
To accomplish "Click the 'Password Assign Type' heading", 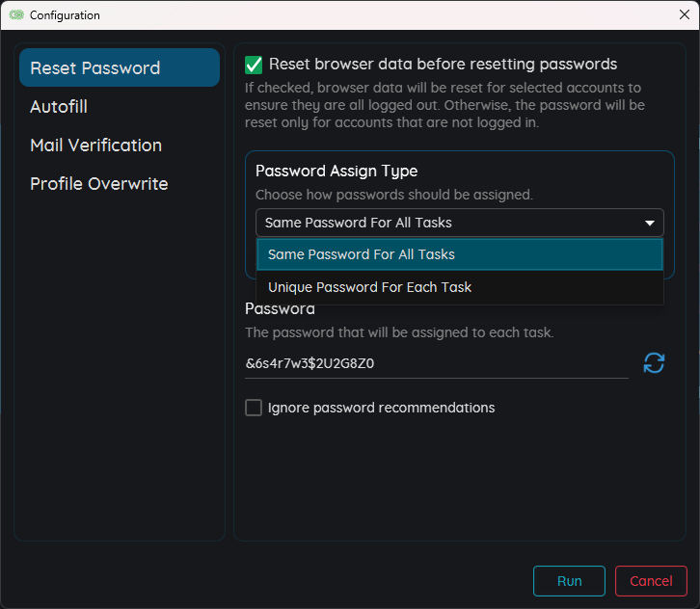I will pyautogui.click(x=337, y=171).
